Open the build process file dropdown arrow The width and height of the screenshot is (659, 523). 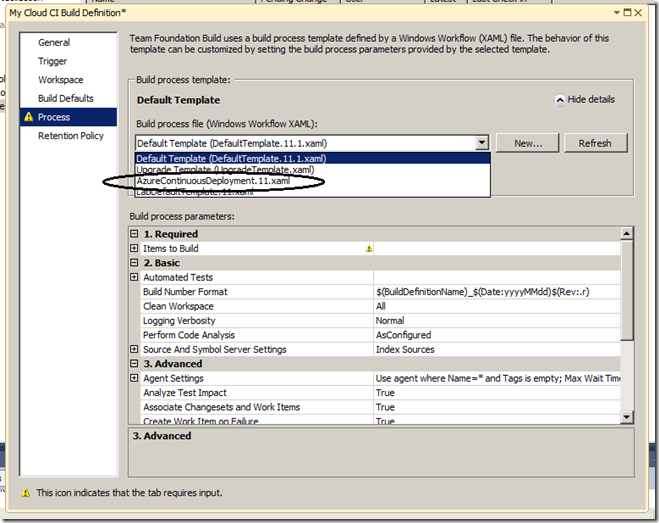[482, 143]
